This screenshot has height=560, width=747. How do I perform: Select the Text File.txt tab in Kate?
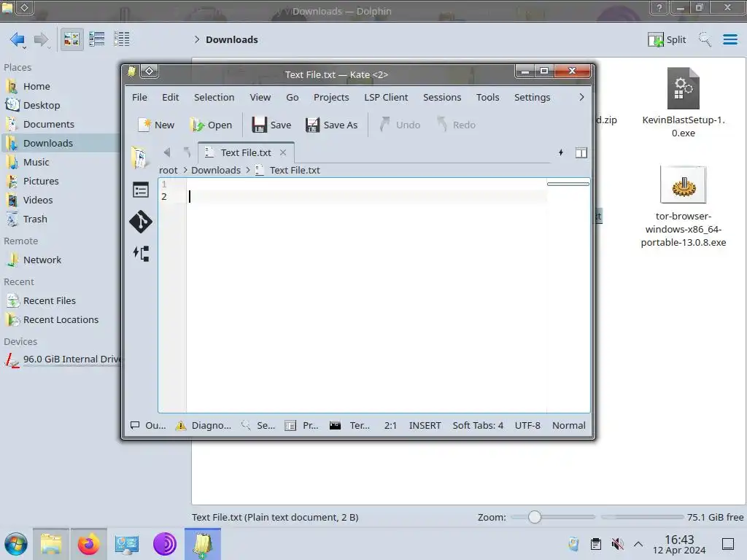coord(246,152)
